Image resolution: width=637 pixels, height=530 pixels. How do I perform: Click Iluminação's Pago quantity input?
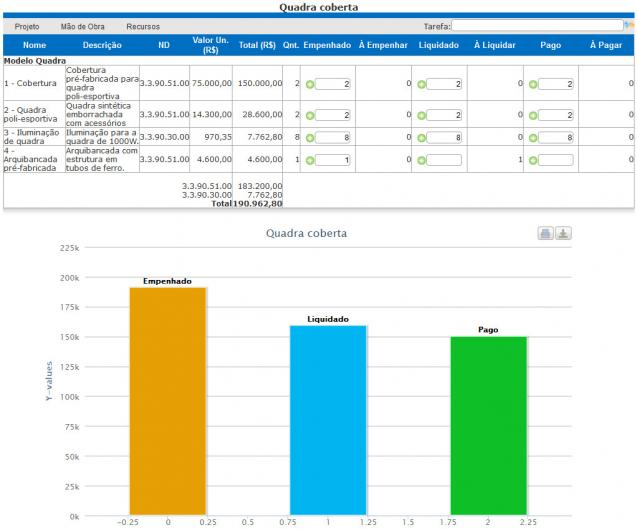click(555, 136)
